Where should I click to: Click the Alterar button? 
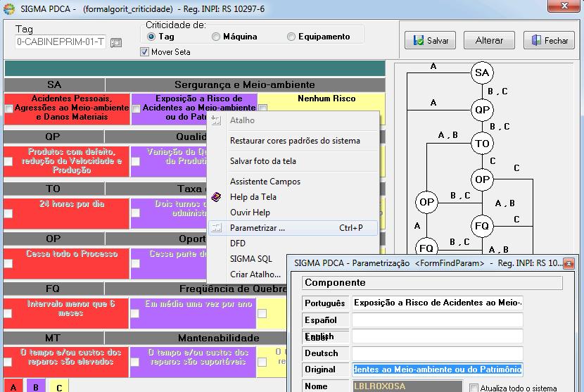489,40
